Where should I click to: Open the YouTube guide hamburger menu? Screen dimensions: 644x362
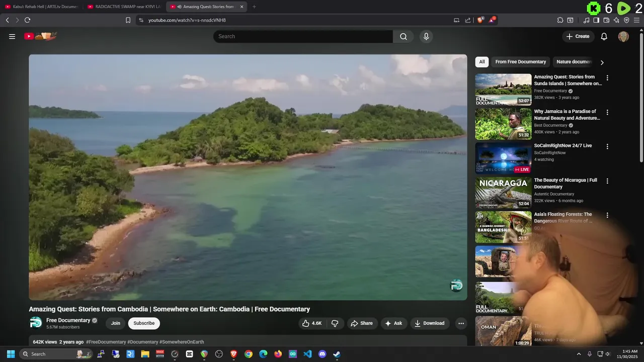tap(12, 36)
